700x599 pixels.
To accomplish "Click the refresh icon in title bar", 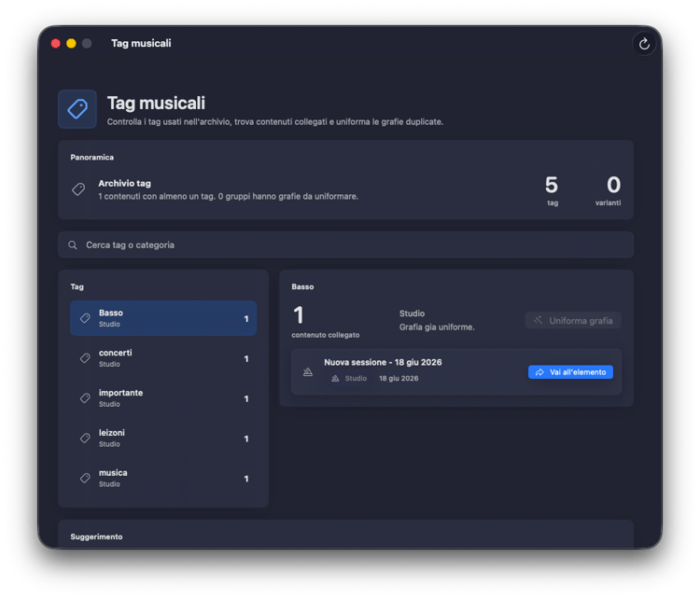I will point(644,44).
